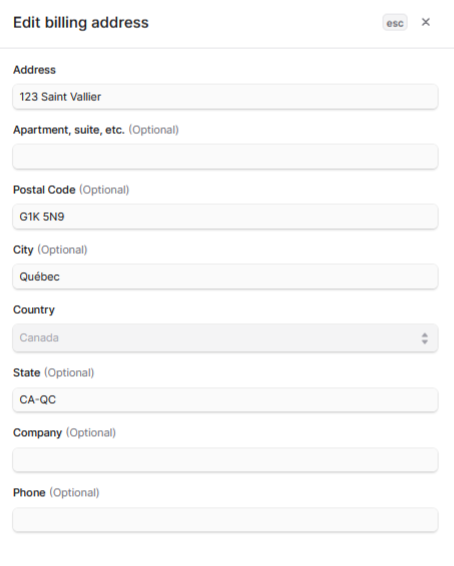Click the Apartment, suite, etc. label
454x566 pixels.
tap(69, 130)
